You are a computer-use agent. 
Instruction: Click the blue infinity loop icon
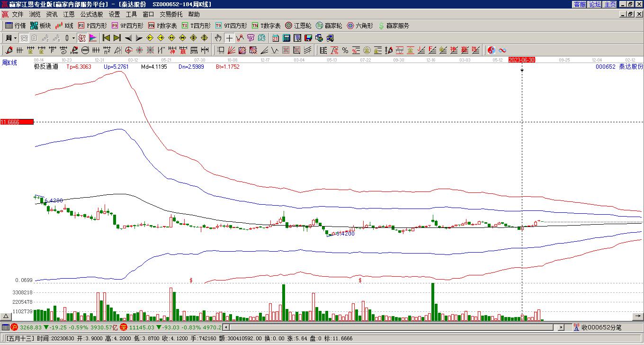click(502, 50)
